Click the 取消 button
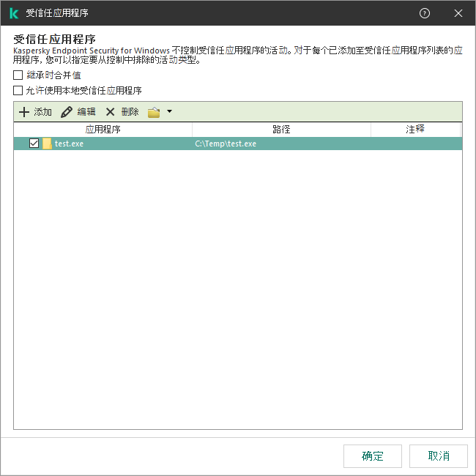 click(439, 456)
